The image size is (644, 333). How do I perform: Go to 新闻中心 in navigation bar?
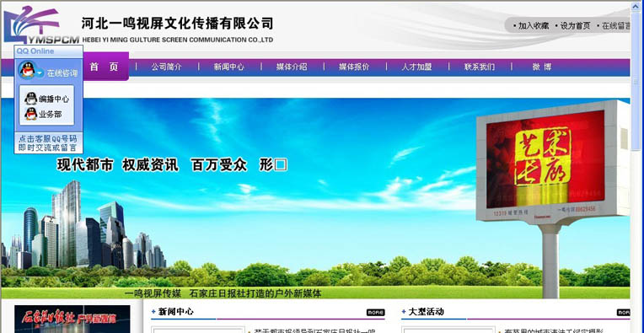pos(228,67)
